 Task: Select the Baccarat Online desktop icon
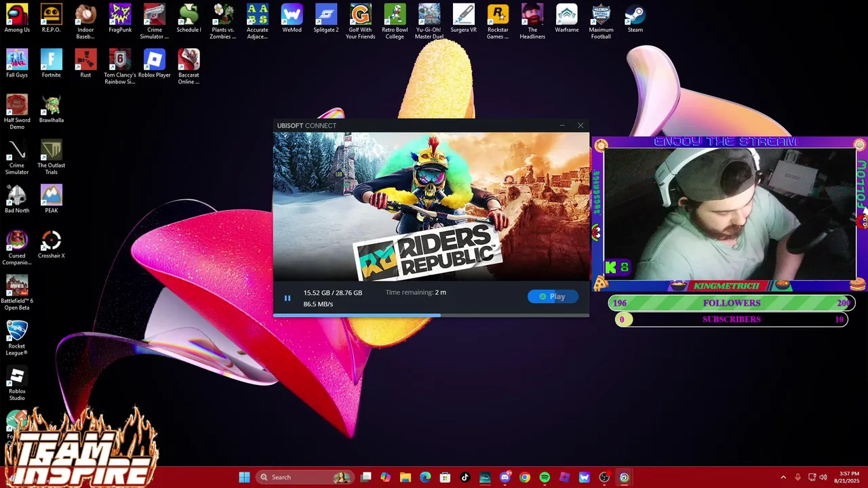point(189,67)
